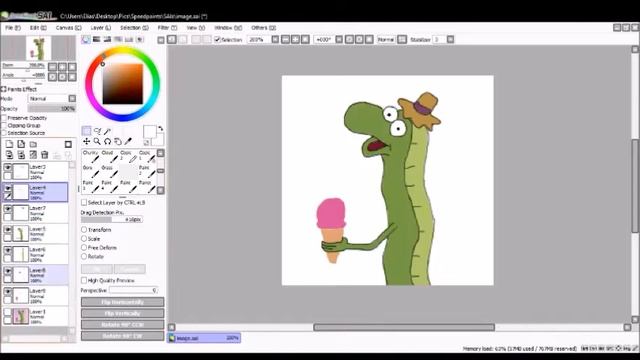The image size is (640, 360).
Task: Choose the Rotate radio option
Action: (x=84, y=257)
